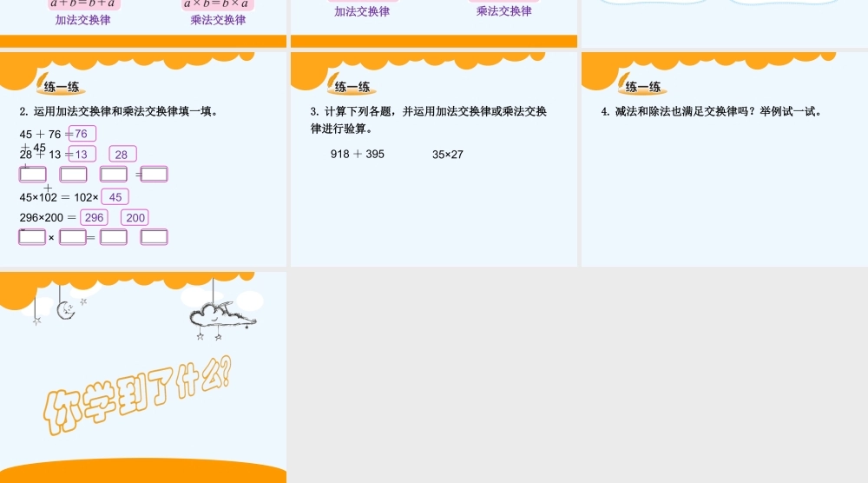The image size is (868, 483).
Task: Click the empty box right after the '=' in the addition blank row
Action: pyautogui.click(x=154, y=174)
